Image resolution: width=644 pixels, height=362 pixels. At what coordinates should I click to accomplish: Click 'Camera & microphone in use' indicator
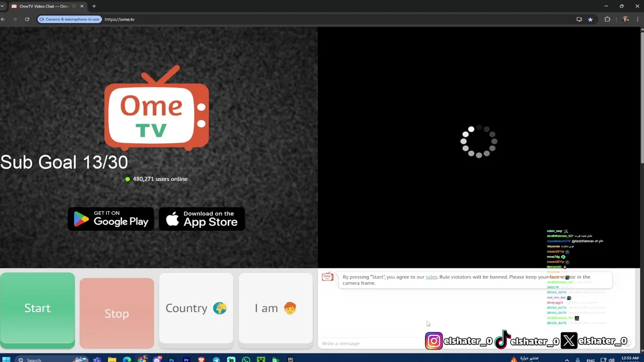click(69, 19)
